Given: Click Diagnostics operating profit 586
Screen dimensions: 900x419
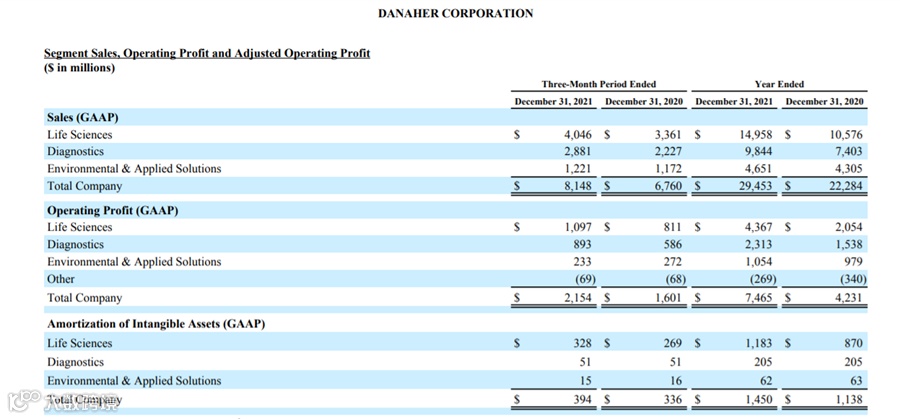Looking at the screenshot, I should click(673, 245).
